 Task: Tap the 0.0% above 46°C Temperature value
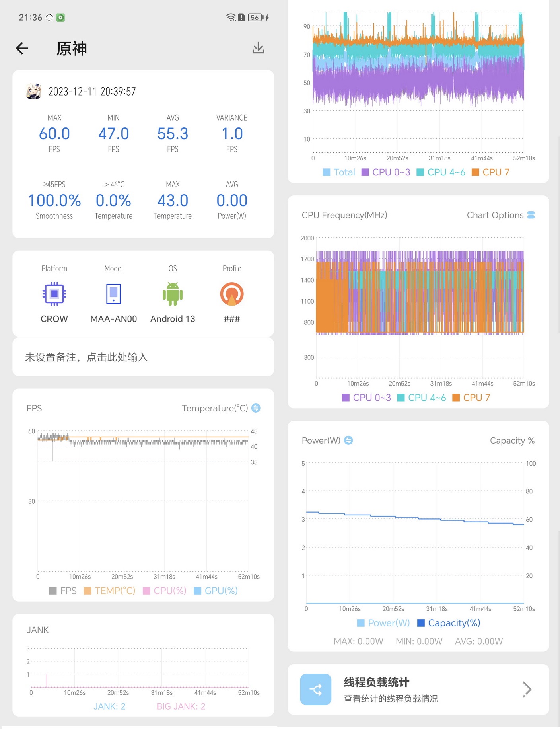[113, 201]
